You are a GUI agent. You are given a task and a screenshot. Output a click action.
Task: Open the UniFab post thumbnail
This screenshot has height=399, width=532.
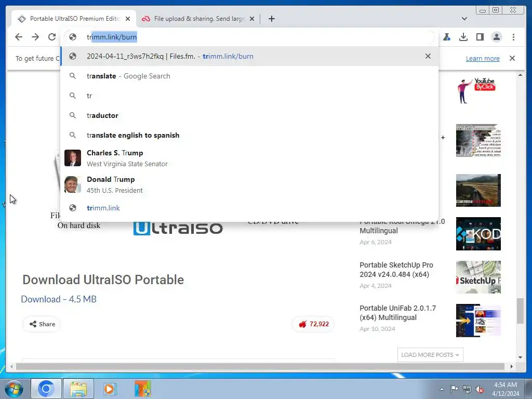click(x=478, y=321)
